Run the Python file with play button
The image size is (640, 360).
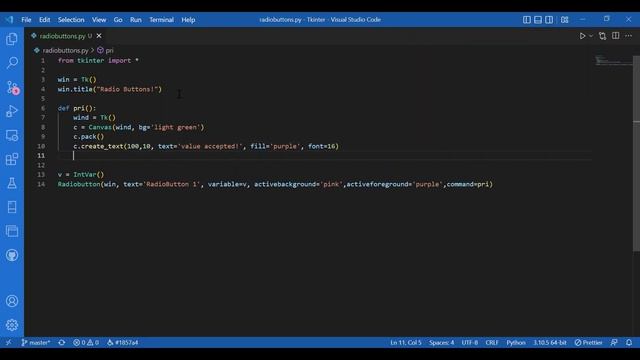coord(582,36)
